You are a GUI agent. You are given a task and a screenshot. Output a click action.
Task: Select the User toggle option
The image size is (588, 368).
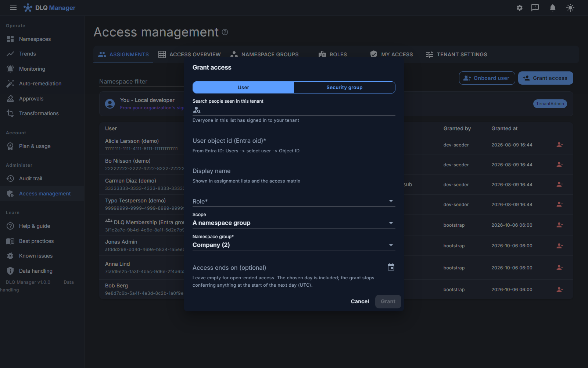click(x=243, y=87)
